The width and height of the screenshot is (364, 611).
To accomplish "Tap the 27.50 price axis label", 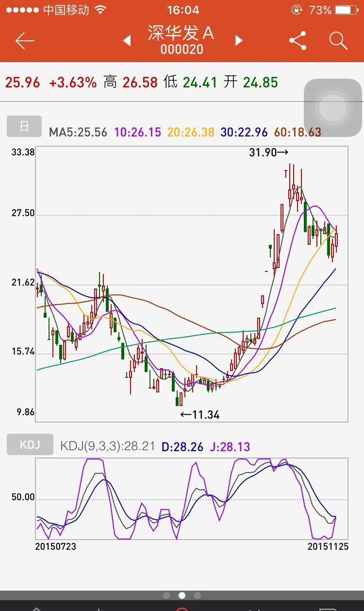I will point(23,213).
